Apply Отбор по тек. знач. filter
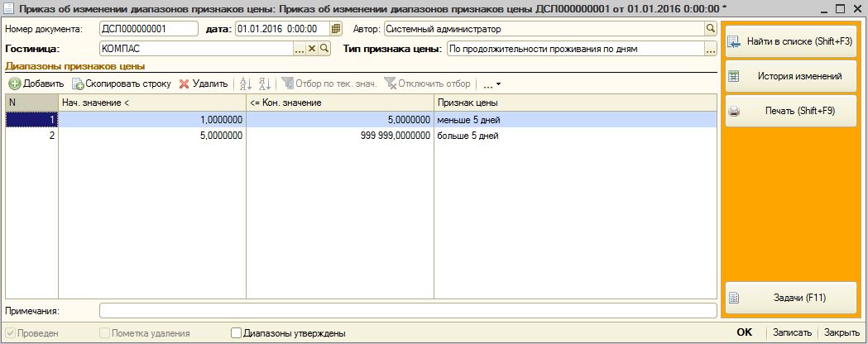 [329, 84]
